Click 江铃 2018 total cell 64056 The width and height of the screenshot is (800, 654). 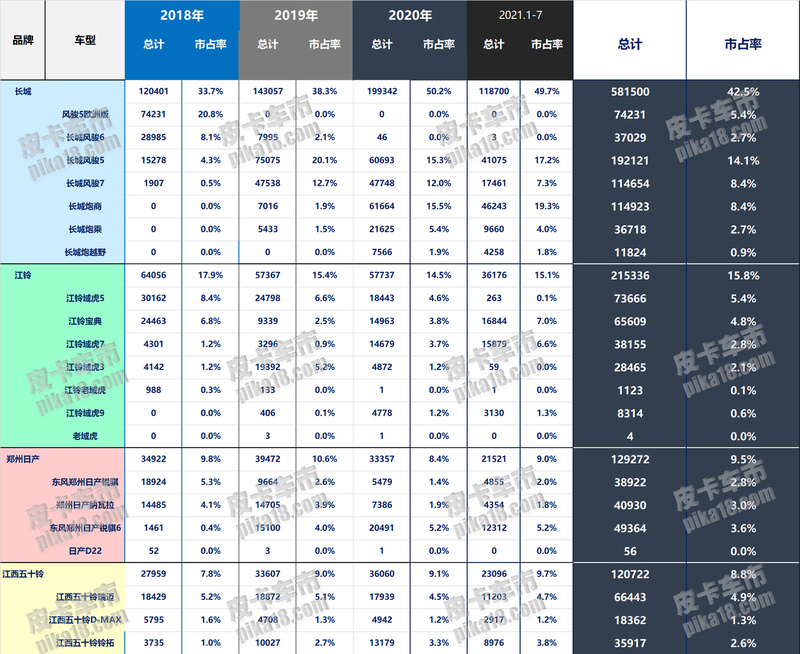(154, 275)
